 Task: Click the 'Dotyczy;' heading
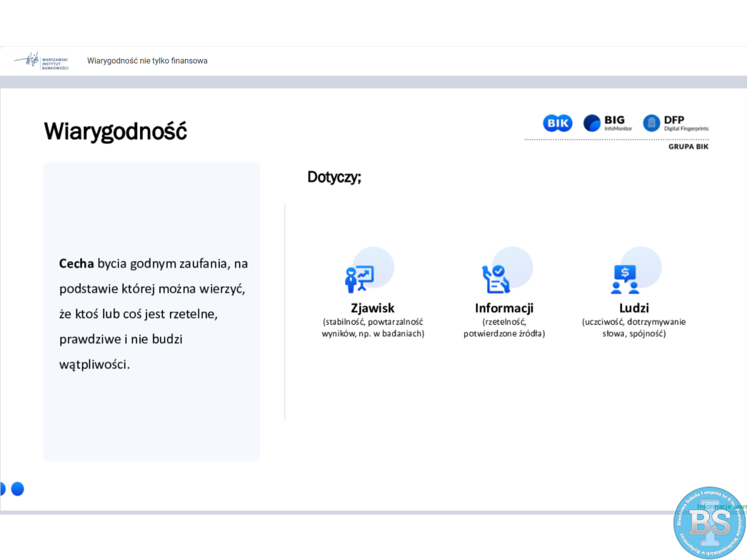point(334,177)
